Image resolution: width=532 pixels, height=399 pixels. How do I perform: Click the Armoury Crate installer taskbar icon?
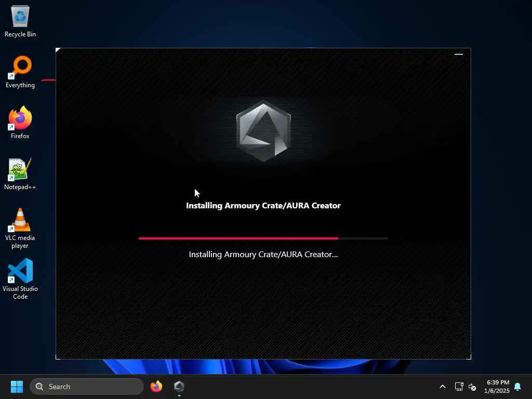pyautogui.click(x=179, y=387)
